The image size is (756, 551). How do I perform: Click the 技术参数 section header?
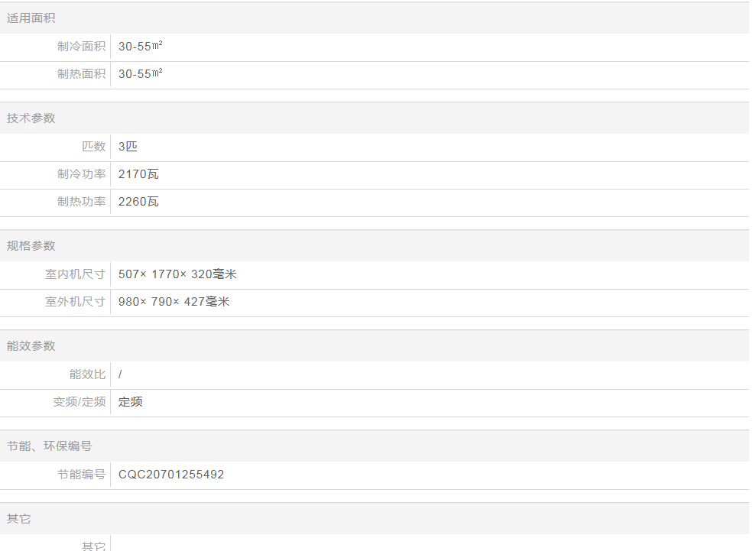tap(31, 118)
